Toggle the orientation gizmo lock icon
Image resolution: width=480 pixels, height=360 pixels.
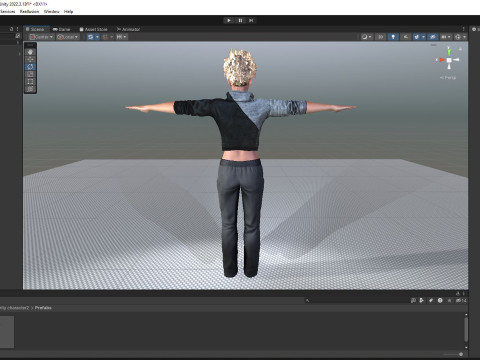click(460, 49)
